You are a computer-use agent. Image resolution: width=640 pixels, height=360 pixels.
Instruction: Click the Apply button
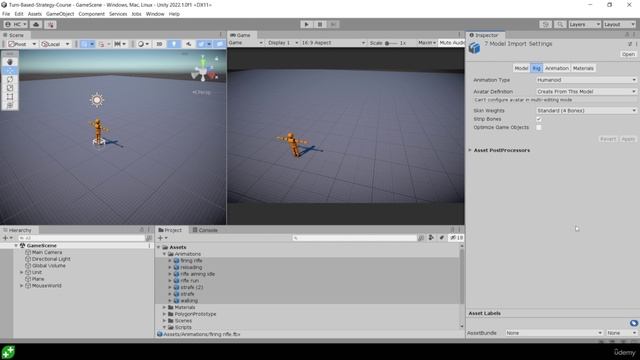point(628,139)
